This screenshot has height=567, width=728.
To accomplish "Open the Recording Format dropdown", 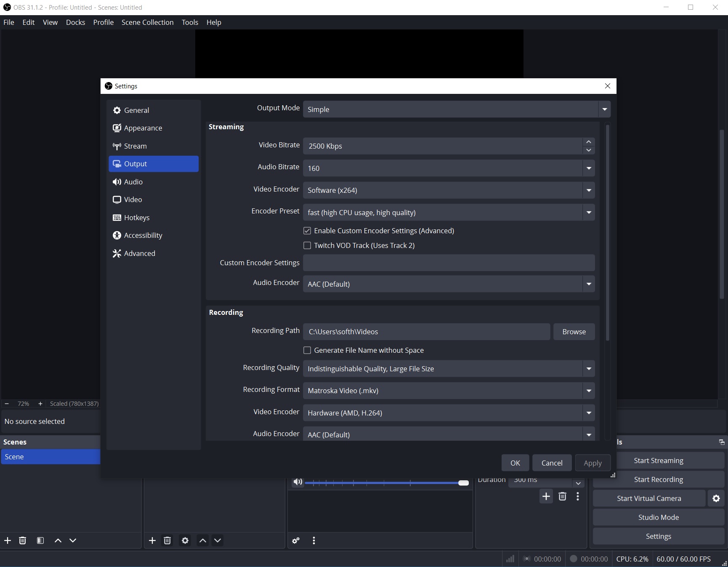I will click(449, 391).
